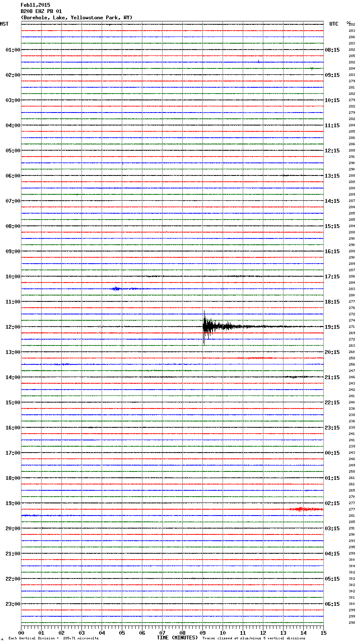Click the red signal burst after 19:00 MST
Image resolution: width=357 pixels, height=644 pixels.
(305, 509)
